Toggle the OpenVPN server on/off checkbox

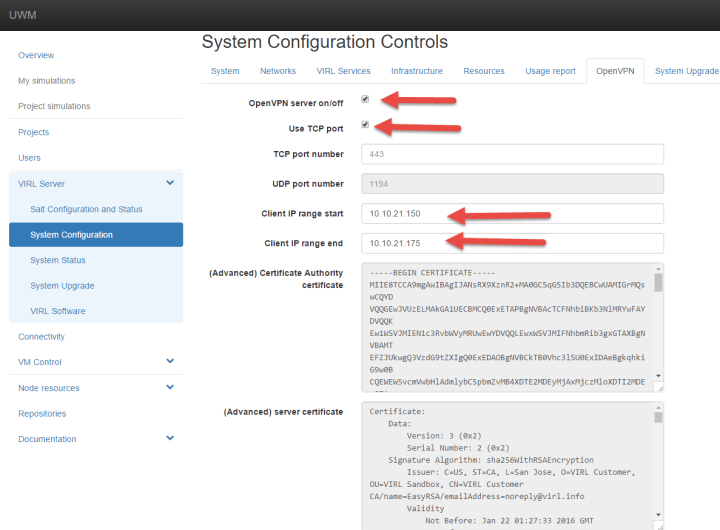[365, 99]
